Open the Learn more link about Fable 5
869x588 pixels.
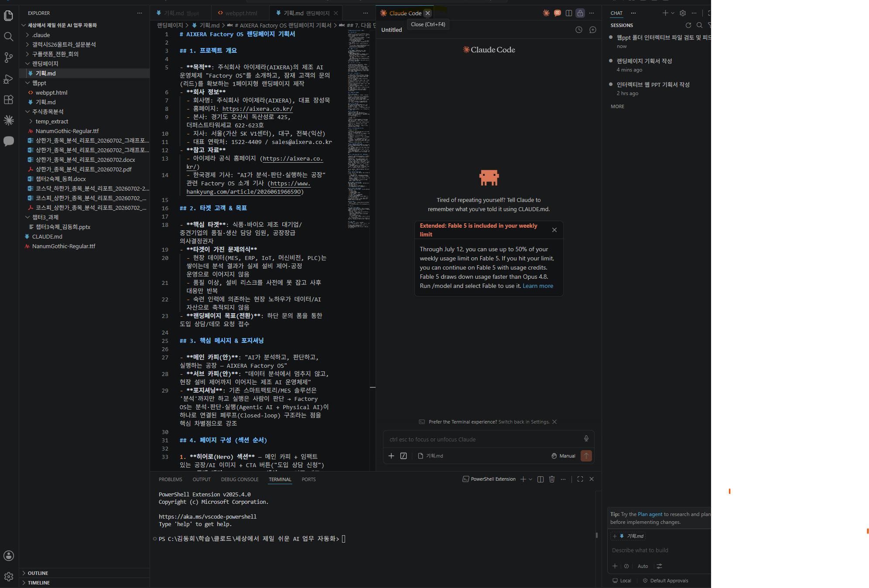coord(538,286)
